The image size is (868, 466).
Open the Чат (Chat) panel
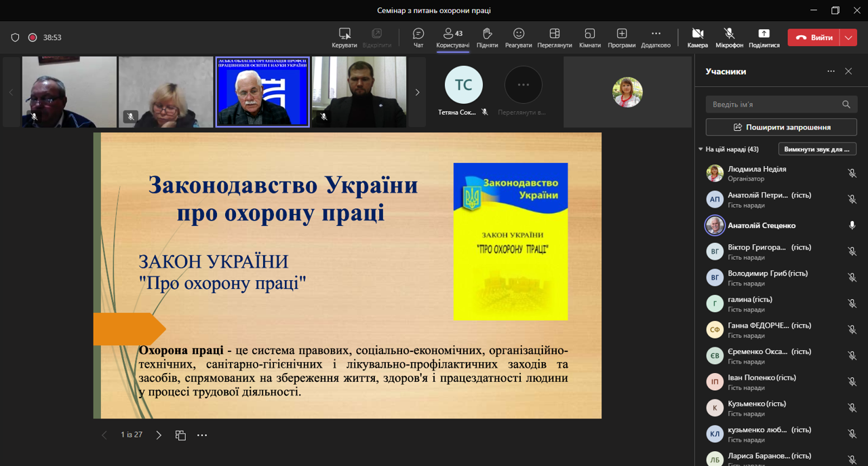pyautogui.click(x=418, y=37)
